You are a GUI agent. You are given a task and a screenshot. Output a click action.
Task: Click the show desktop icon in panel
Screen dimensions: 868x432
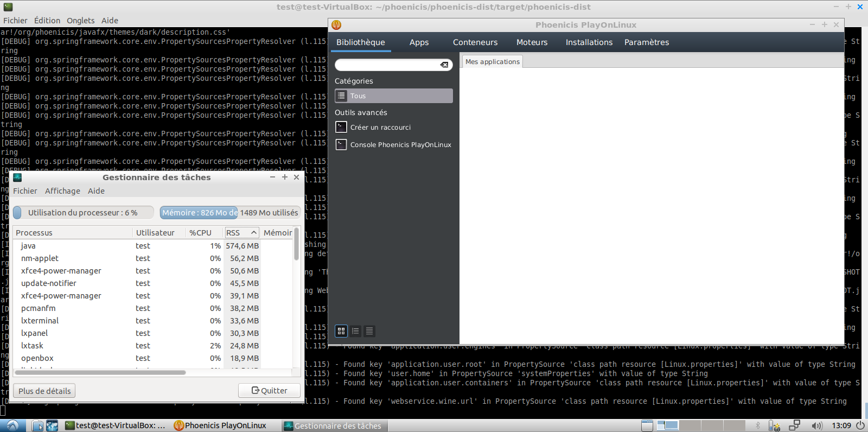pyautogui.click(x=647, y=425)
